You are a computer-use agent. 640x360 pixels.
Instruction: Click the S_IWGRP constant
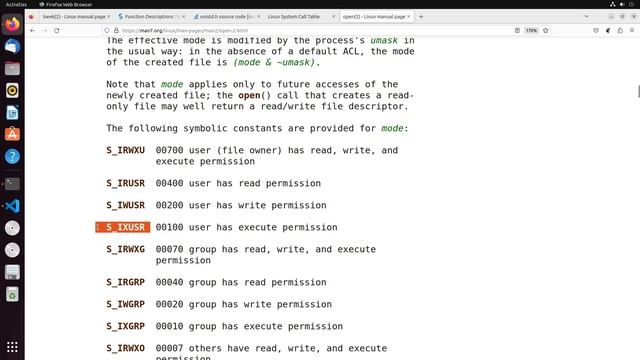point(126,304)
